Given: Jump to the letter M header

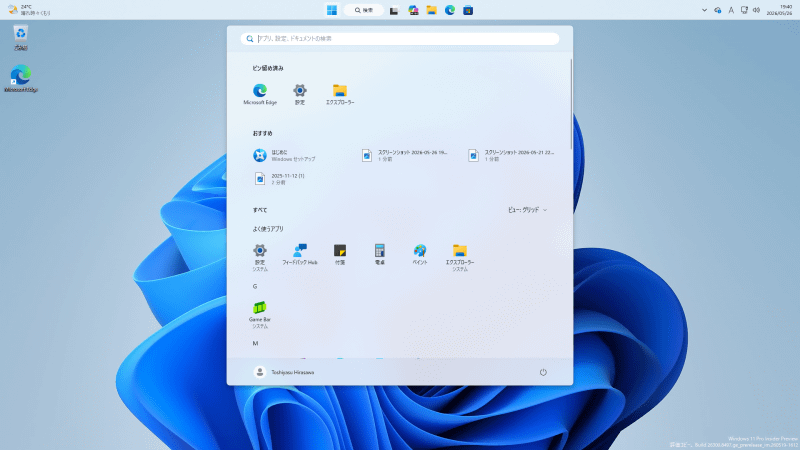Looking at the screenshot, I should coord(255,343).
